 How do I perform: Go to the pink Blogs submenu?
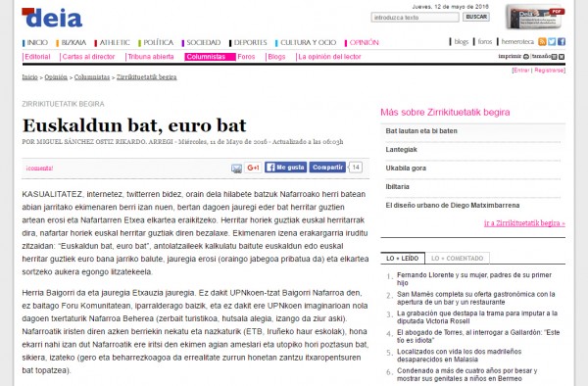[x=276, y=57]
